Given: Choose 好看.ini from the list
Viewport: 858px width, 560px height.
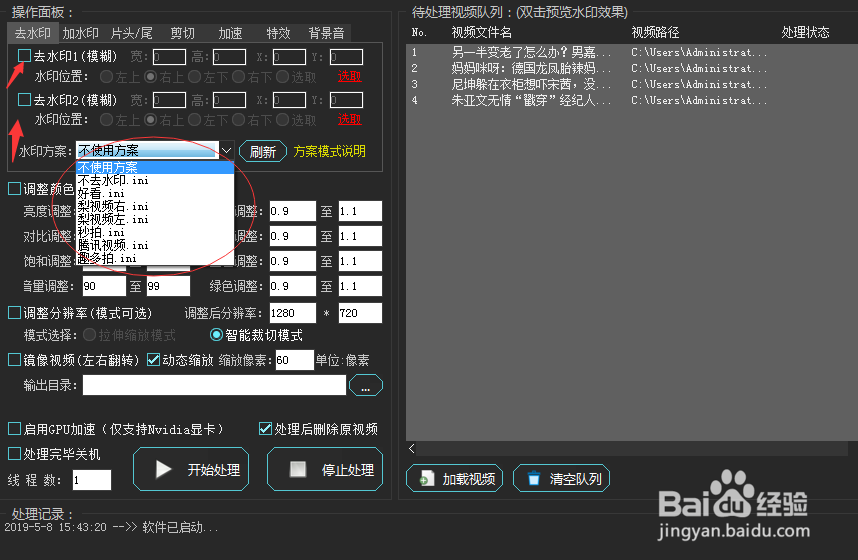Looking at the screenshot, I should pyautogui.click(x=155, y=194).
